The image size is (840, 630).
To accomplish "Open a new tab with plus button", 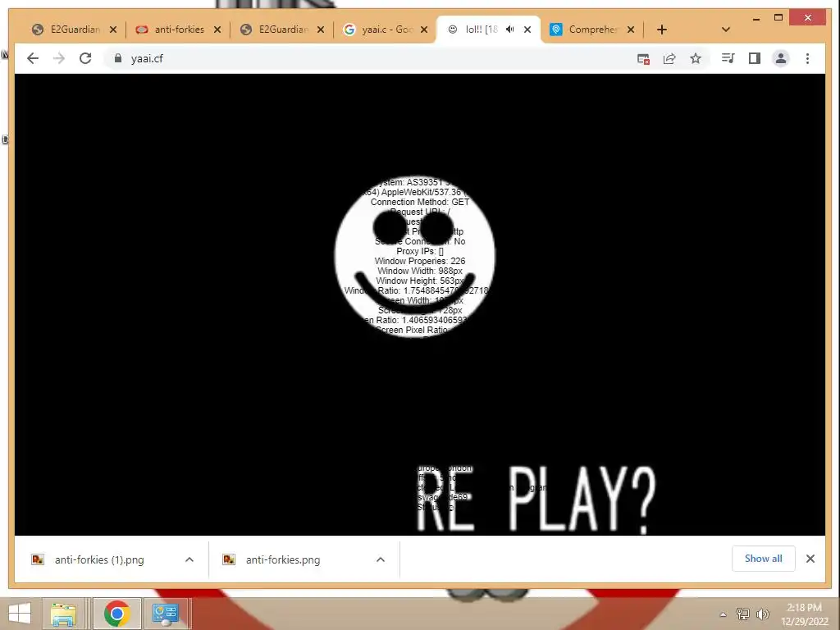I will tap(662, 30).
